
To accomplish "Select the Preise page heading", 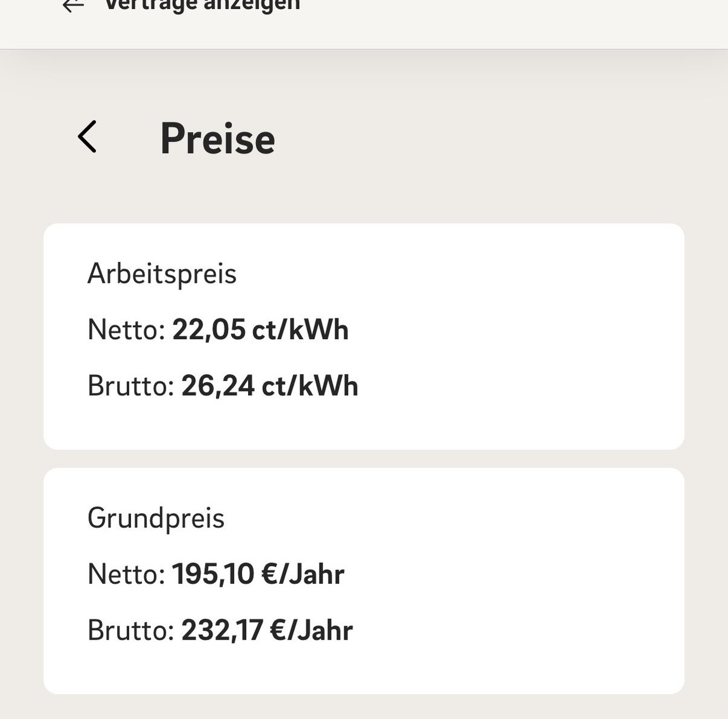I will [x=218, y=139].
